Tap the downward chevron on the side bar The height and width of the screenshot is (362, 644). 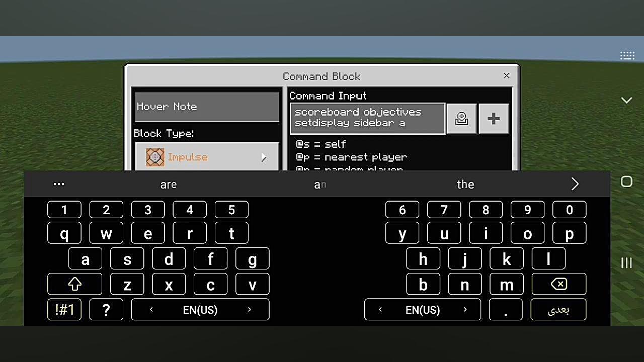(626, 100)
